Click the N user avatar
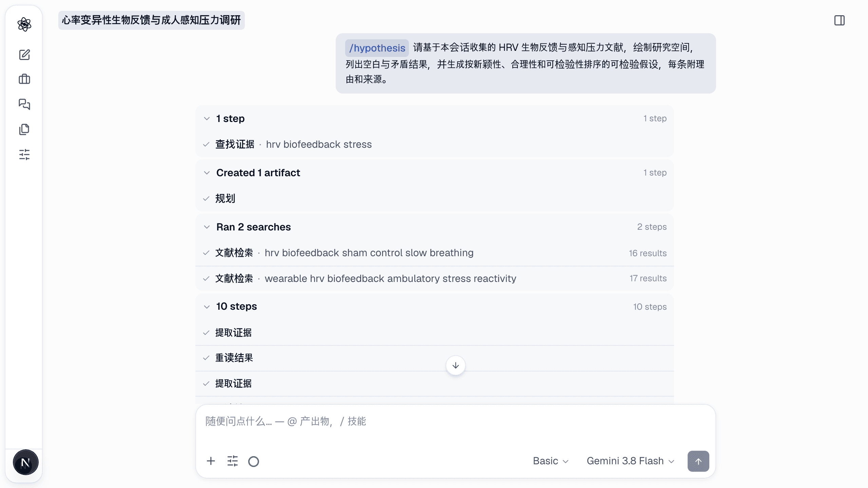868x488 pixels. pyautogui.click(x=25, y=462)
